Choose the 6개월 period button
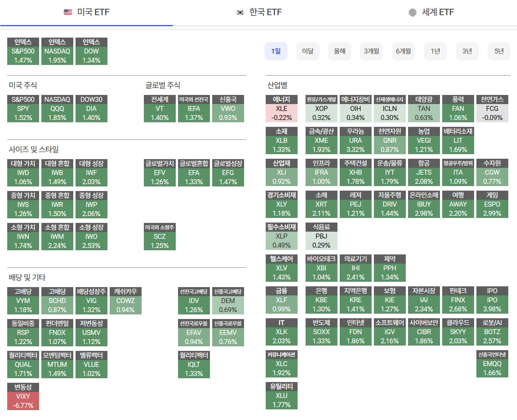The image size is (517, 420). [404, 51]
